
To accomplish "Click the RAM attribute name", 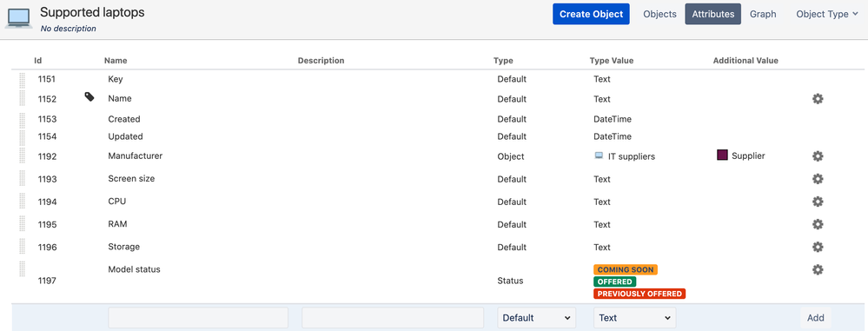I will click(x=117, y=224).
